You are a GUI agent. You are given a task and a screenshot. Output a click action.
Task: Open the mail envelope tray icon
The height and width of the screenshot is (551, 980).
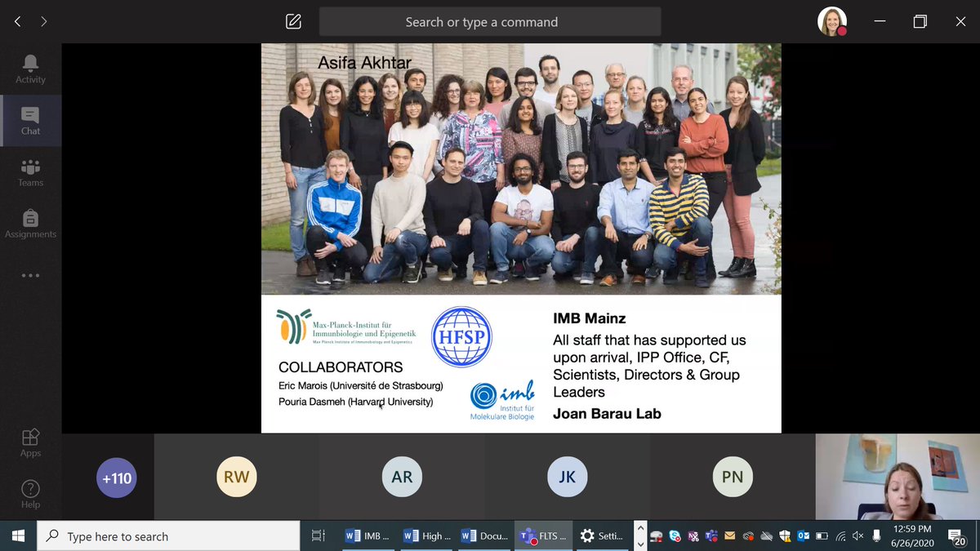[730, 536]
